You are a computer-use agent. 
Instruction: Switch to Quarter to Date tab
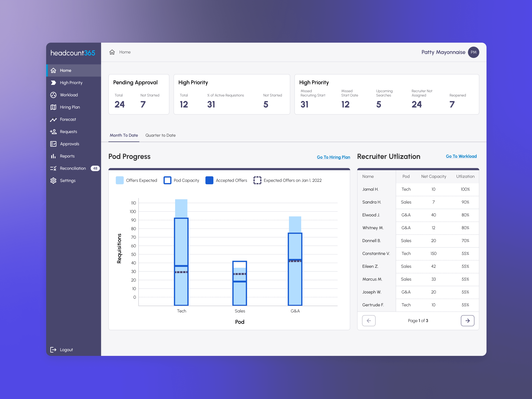click(160, 135)
